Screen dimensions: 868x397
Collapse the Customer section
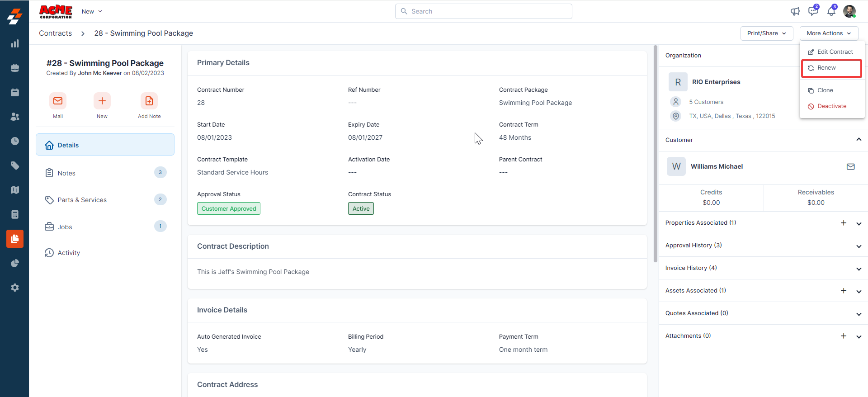pos(859,140)
